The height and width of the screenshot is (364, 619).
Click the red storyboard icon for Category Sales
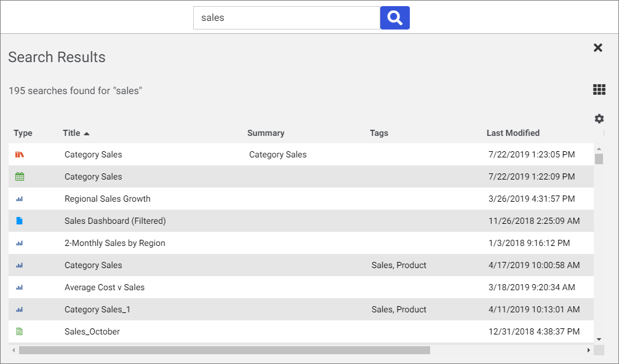[20, 155]
